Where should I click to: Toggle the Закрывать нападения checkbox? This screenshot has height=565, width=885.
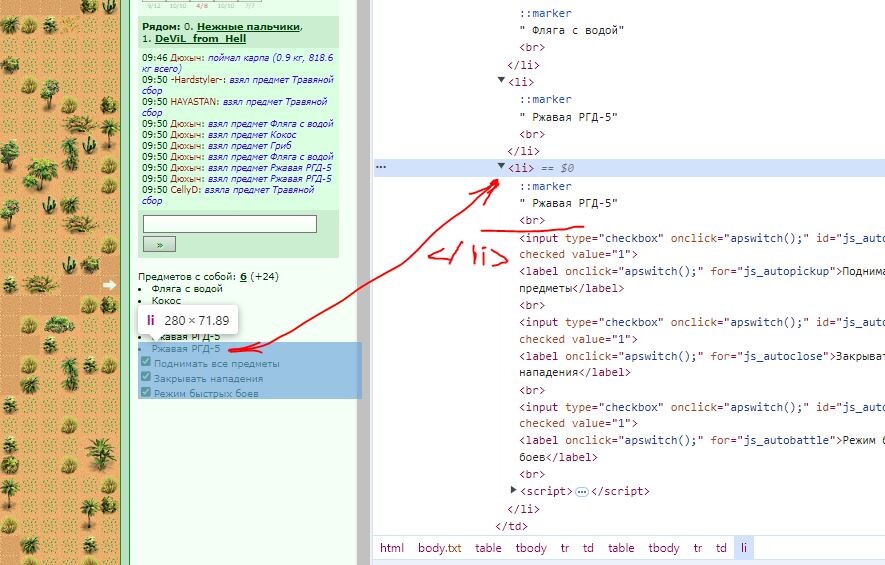point(146,376)
